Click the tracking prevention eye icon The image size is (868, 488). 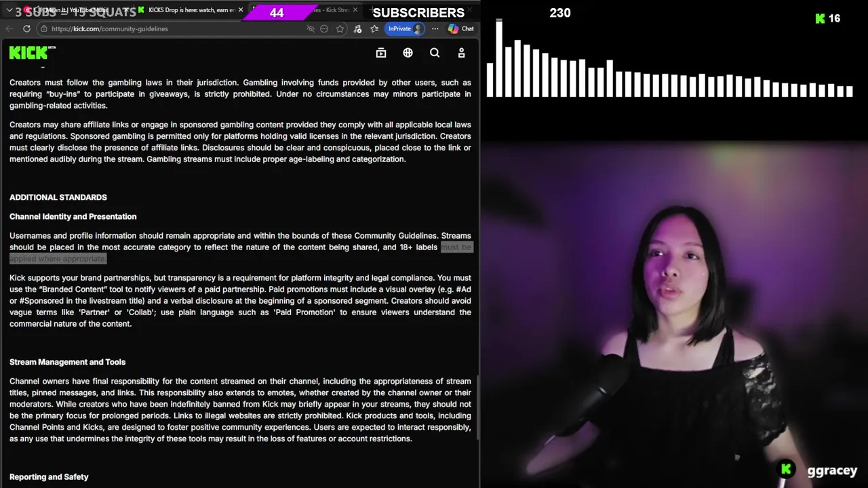tap(311, 28)
